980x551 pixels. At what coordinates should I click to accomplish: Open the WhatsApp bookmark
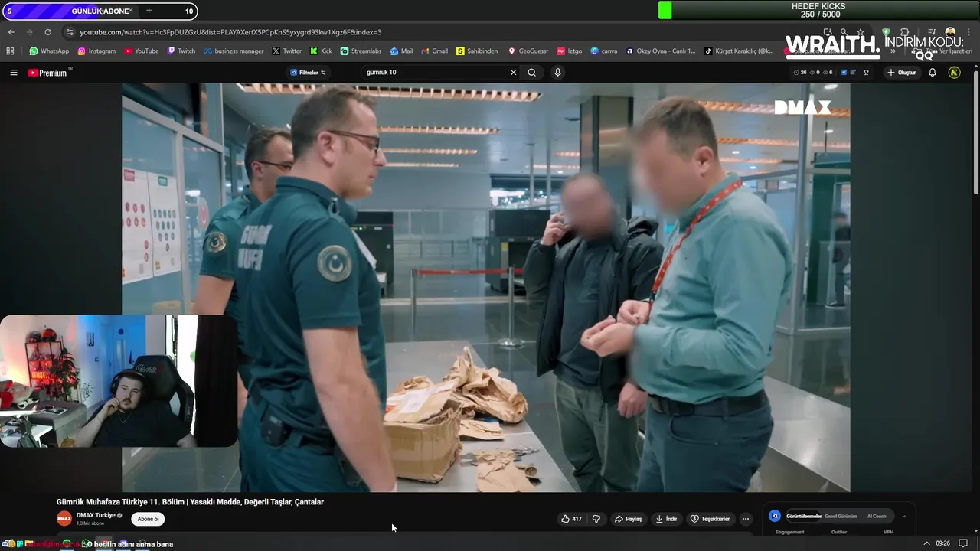pyautogui.click(x=49, y=51)
